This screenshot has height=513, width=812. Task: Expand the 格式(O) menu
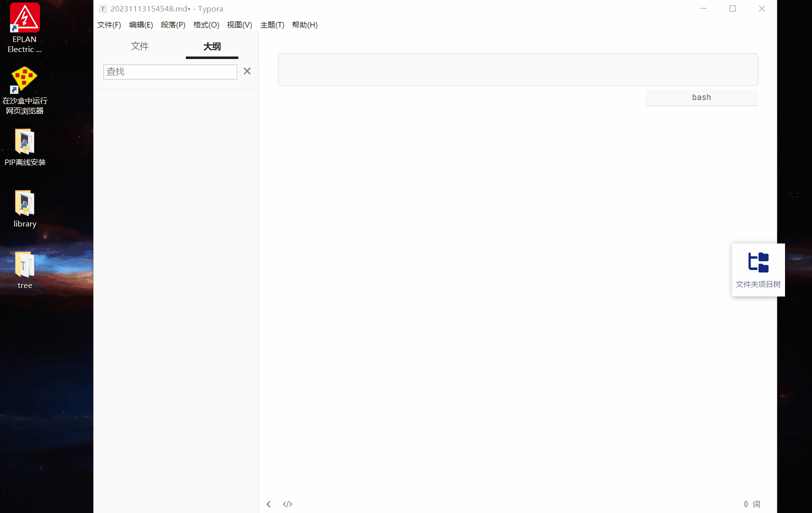[206, 25]
